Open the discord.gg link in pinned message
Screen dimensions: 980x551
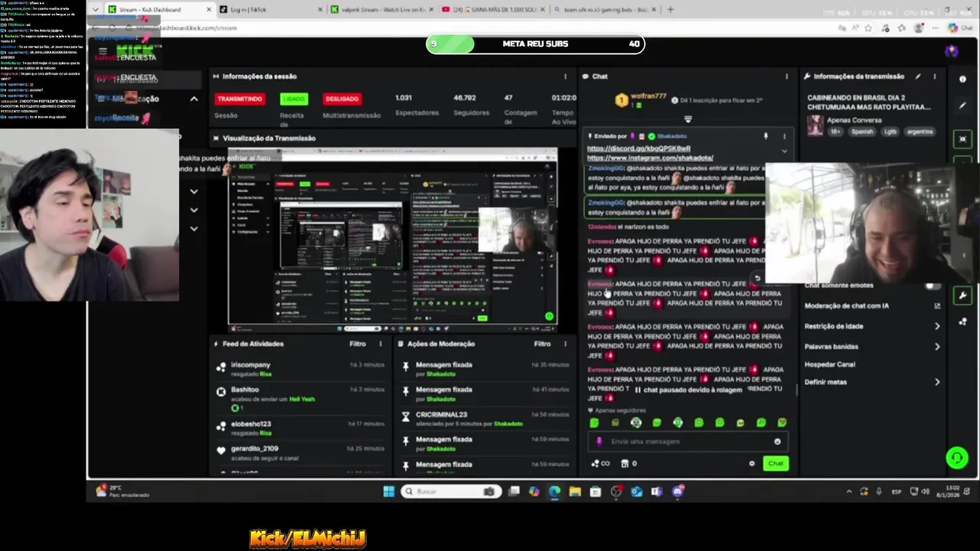coord(639,148)
